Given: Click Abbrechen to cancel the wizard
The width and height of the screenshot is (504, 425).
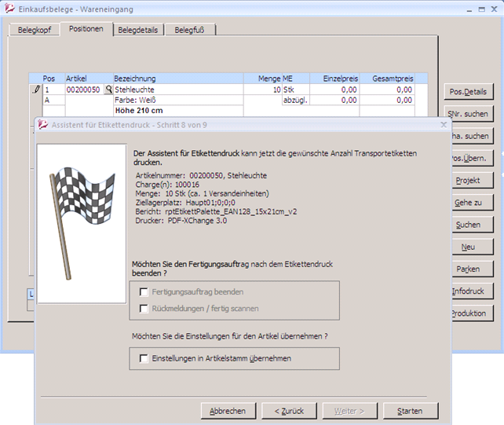Looking at the screenshot, I should pos(228,411).
